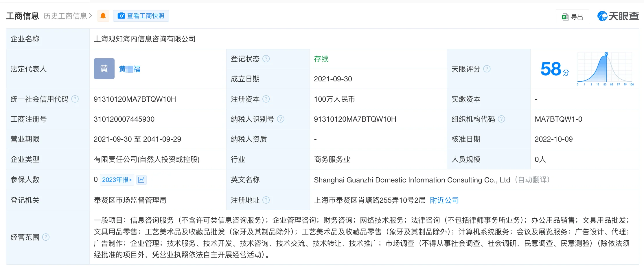Click the 工商信息 section heading
The width and height of the screenshot is (644, 267).
(x=23, y=16)
